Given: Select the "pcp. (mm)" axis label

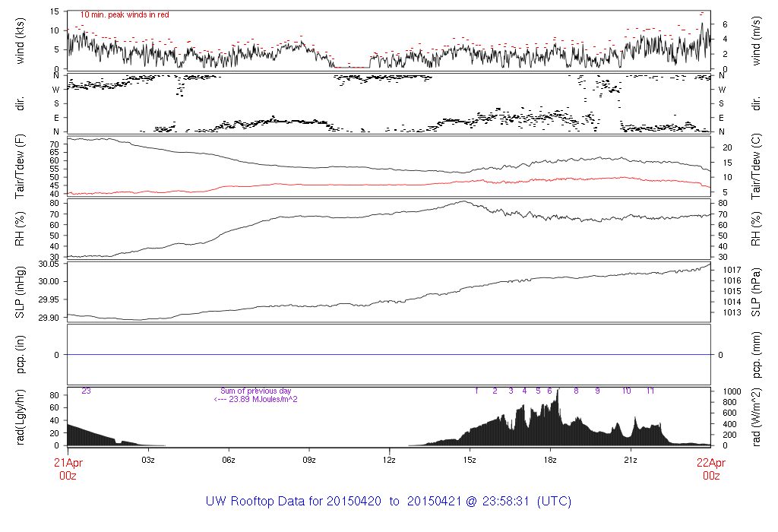Looking at the screenshot, I should [x=757, y=355].
